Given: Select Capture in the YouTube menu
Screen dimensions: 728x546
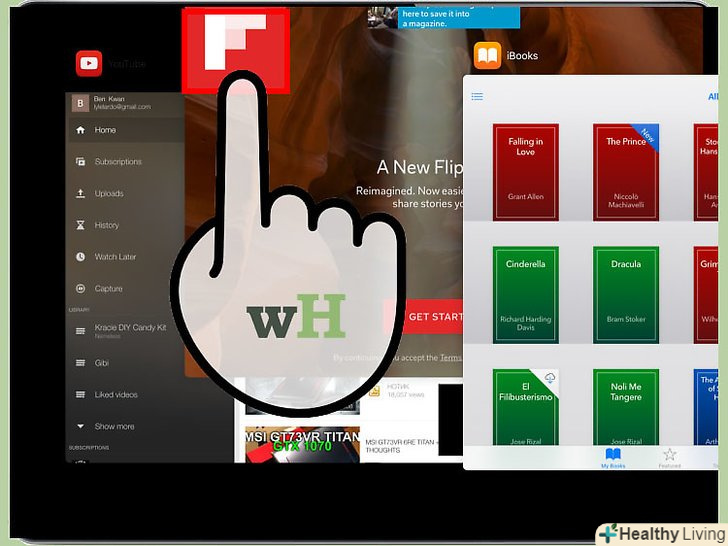Looking at the screenshot, I should click(x=109, y=288).
